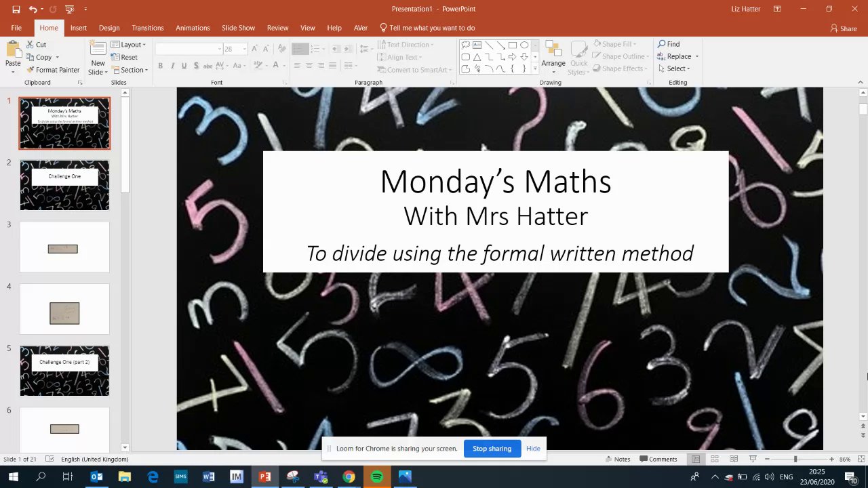Toggle text Shadow formatting
Image resolution: width=868 pixels, height=488 pixels.
[x=196, y=66]
